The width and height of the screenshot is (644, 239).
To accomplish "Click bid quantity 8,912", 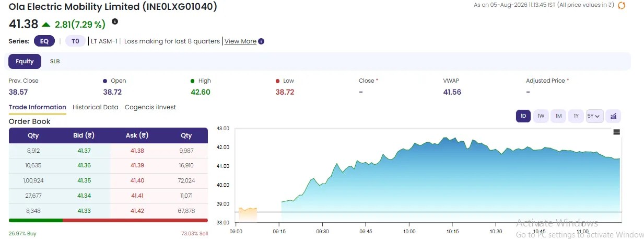I will (33, 151).
